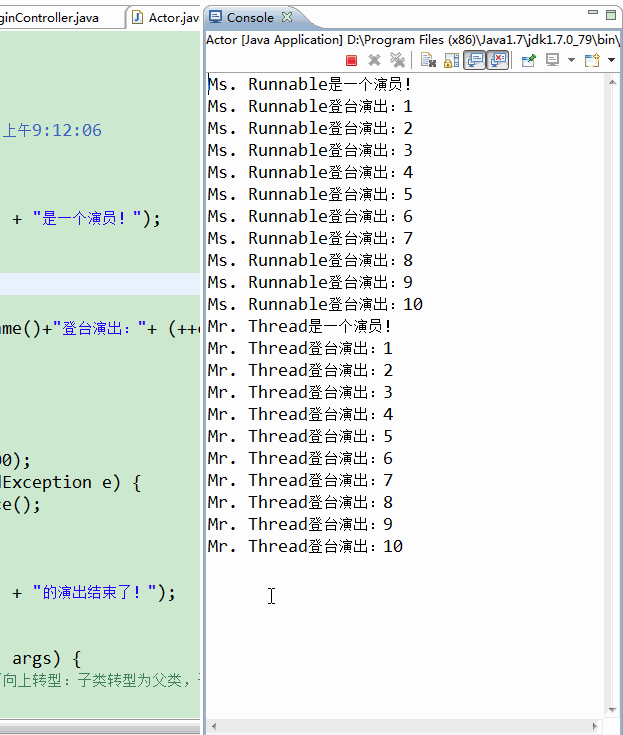This screenshot has height=735, width=623.
Task: Minimize the Console panel
Action: (x=593, y=13)
